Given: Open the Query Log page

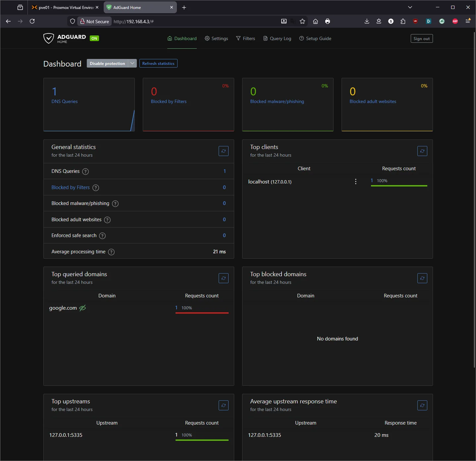Looking at the screenshot, I should (x=277, y=38).
